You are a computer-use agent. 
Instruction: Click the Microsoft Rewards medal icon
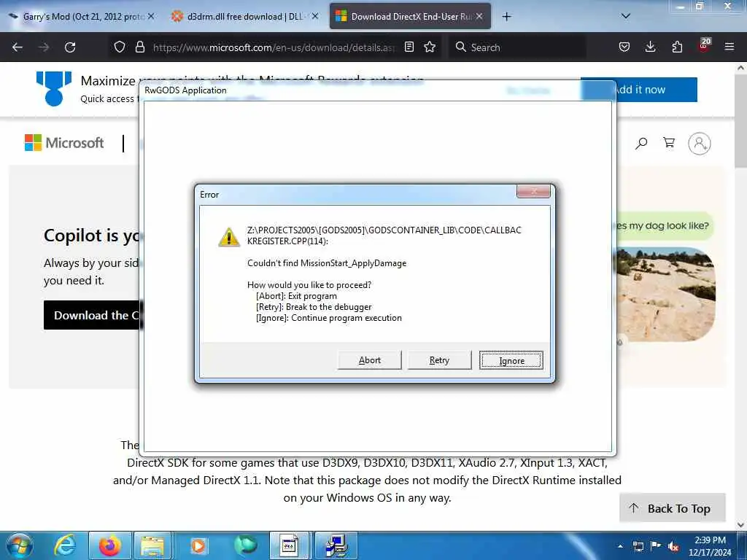(x=54, y=88)
